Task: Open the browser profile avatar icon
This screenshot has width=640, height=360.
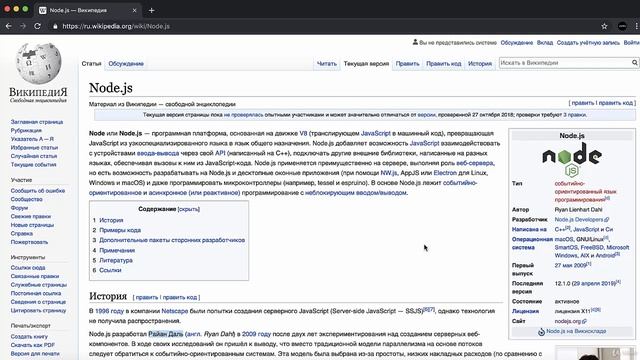Action: click(x=622, y=26)
